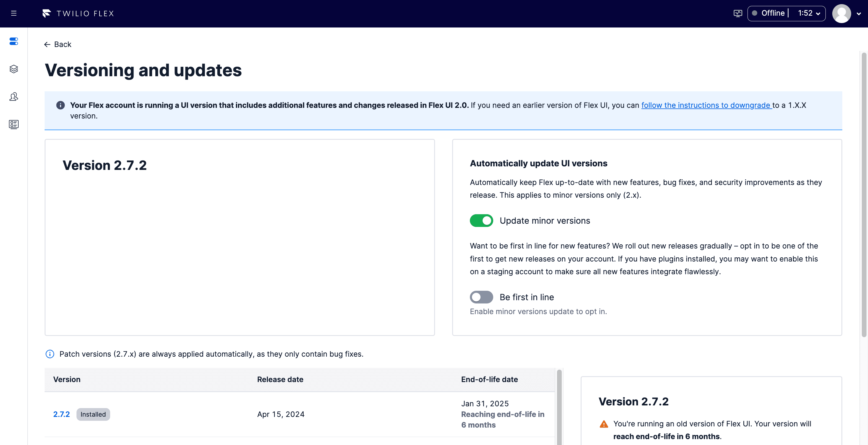This screenshot has height=445, width=868.
Task: Toggle the Update minor versions switch
Action: [481, 220]
